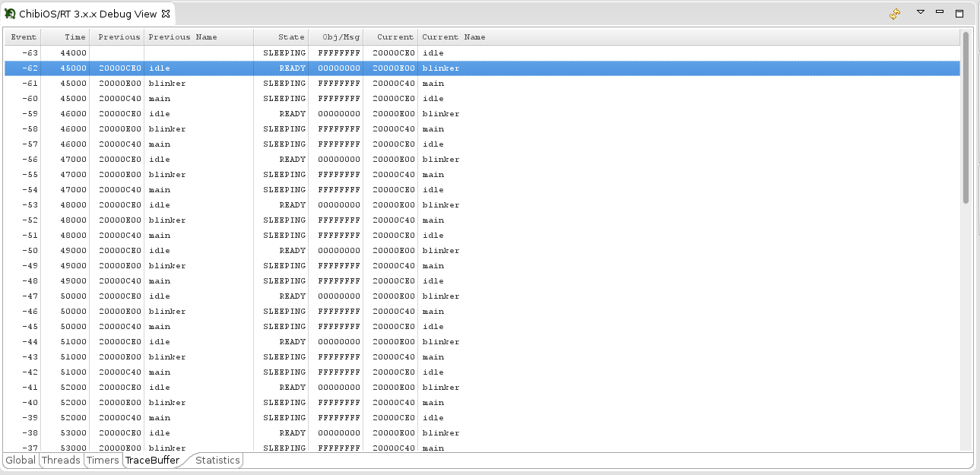The height and width of the screenshot is (475, 980).
Task: Click the Event column header
Action: [x=23, y=37]
